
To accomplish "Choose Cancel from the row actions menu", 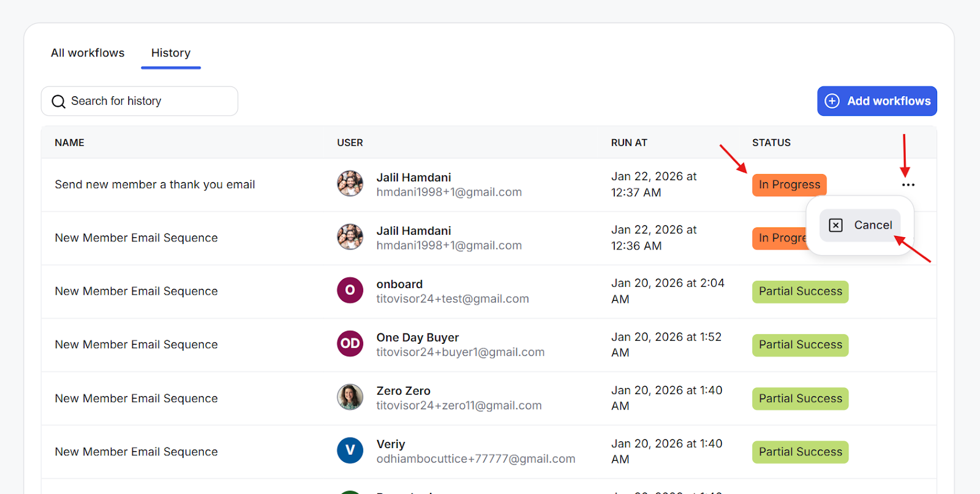I will 860,225.
